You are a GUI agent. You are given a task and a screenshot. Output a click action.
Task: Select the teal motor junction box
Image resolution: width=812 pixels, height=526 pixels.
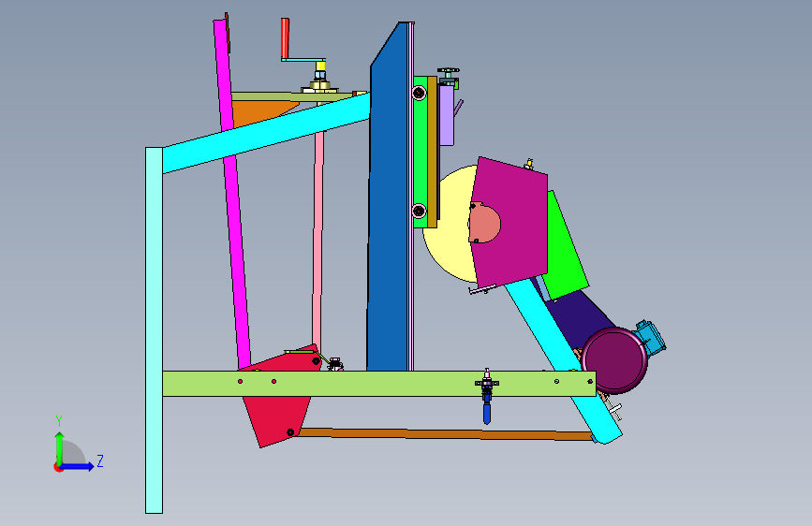[x=652, y=339]
